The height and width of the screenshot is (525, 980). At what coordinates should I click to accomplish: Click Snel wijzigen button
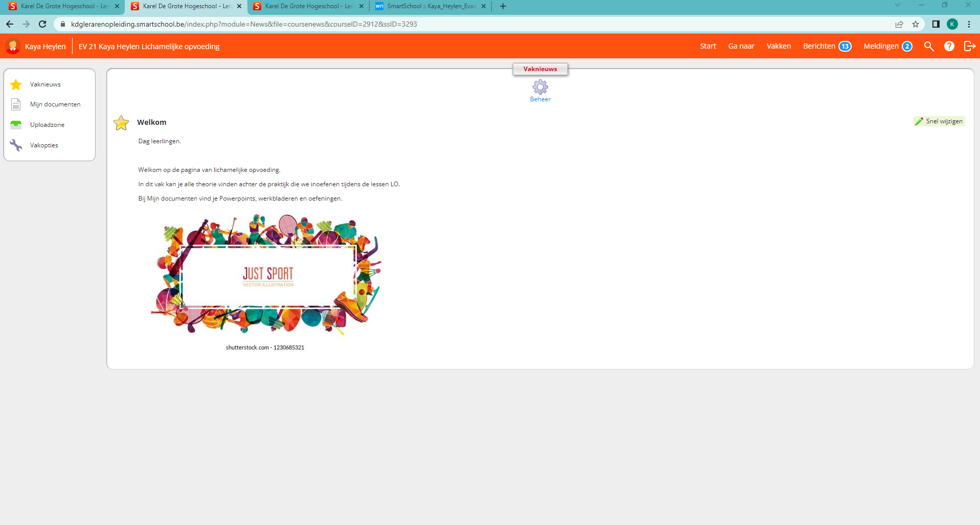[x=939, y=121]
